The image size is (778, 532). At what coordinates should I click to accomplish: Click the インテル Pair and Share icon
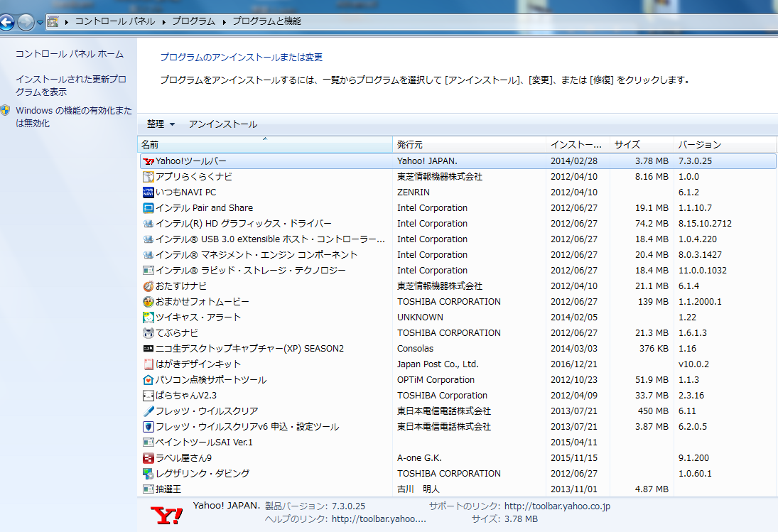pyautogui.click(x=148, y=208)
